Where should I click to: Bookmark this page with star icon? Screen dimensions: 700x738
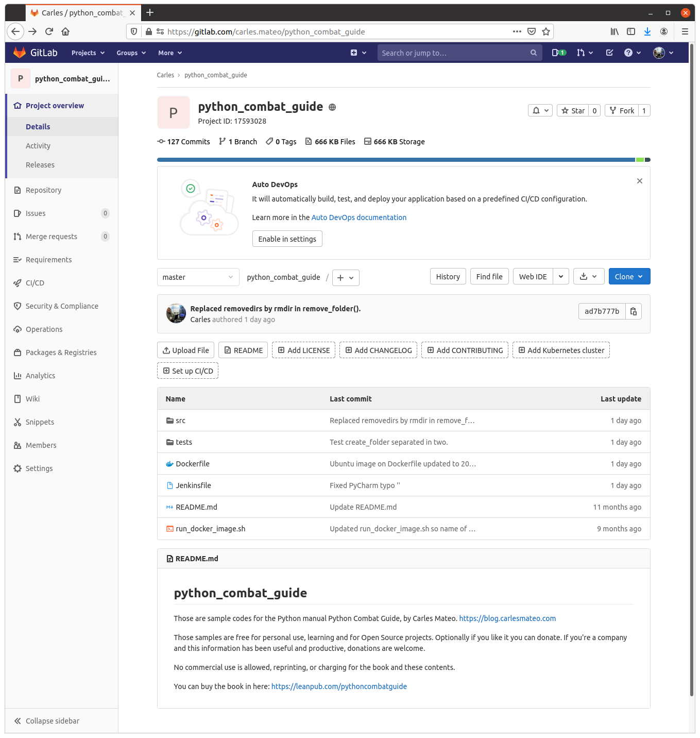(546, 31)
